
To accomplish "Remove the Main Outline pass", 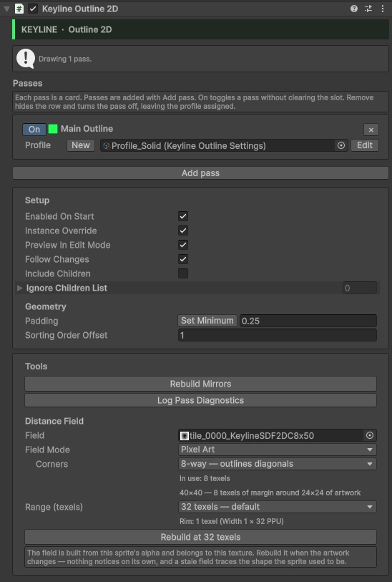I will click(x=371, y=130).
